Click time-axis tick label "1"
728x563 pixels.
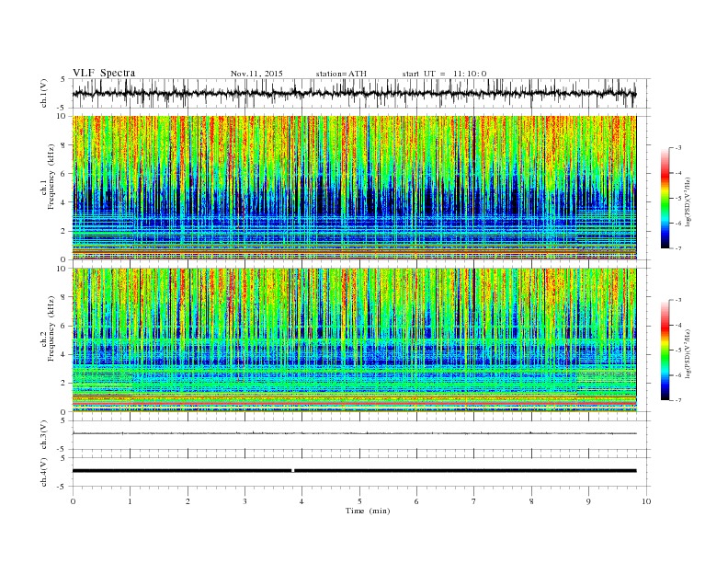130,501
